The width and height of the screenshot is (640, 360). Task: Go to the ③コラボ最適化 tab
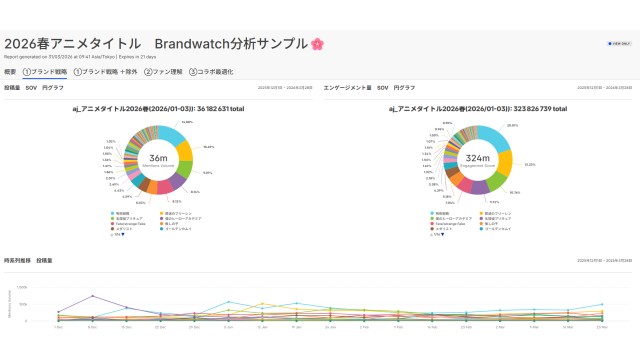211,72
